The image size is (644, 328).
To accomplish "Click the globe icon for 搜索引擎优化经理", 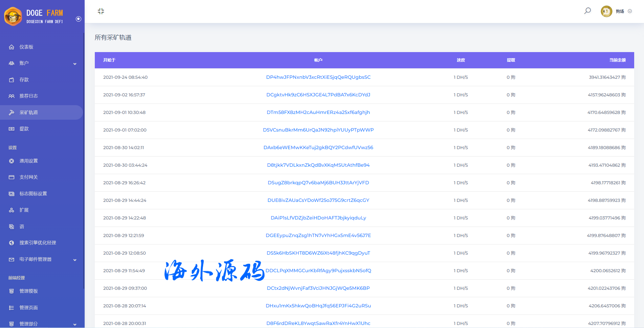I will coord(12,243).
